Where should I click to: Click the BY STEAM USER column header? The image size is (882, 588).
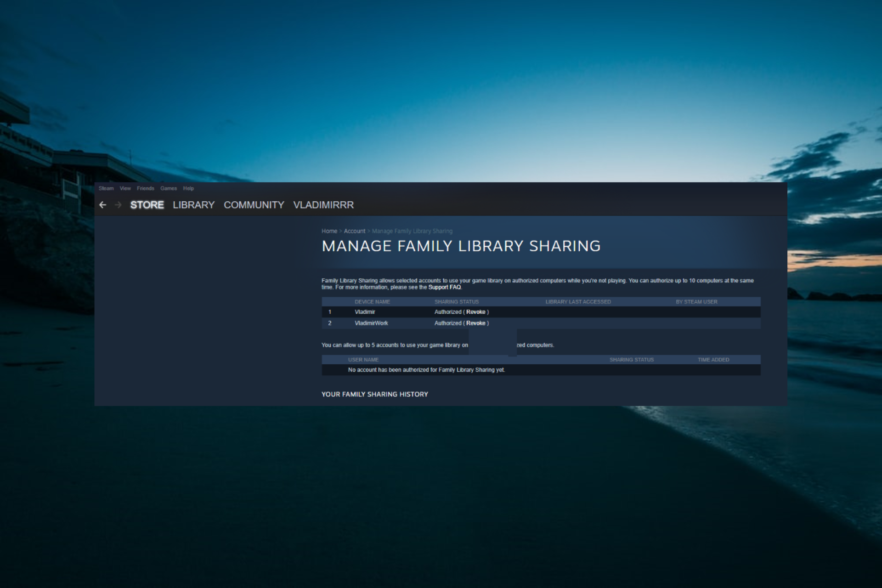[x=696, y=302]
